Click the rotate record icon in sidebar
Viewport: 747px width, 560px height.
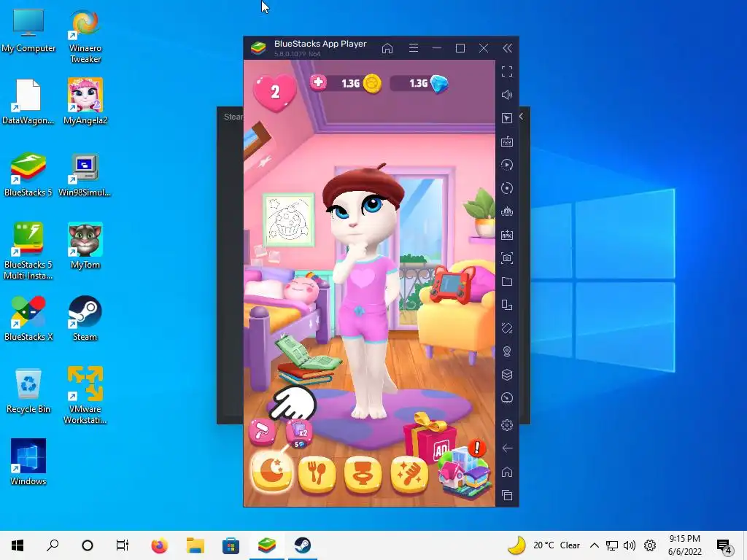507,188
